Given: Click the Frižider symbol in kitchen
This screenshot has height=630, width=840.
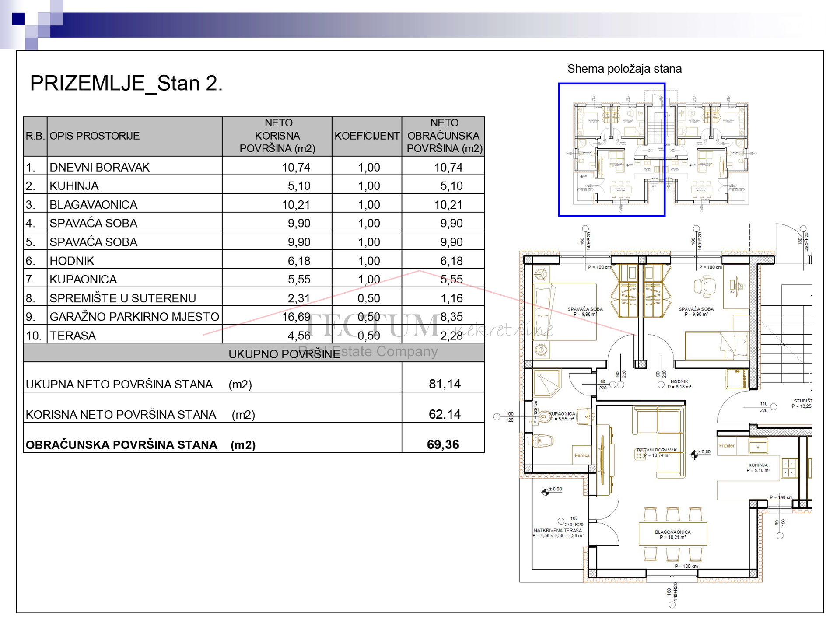Looking at the screenshot, I should [x=727, y=446].
